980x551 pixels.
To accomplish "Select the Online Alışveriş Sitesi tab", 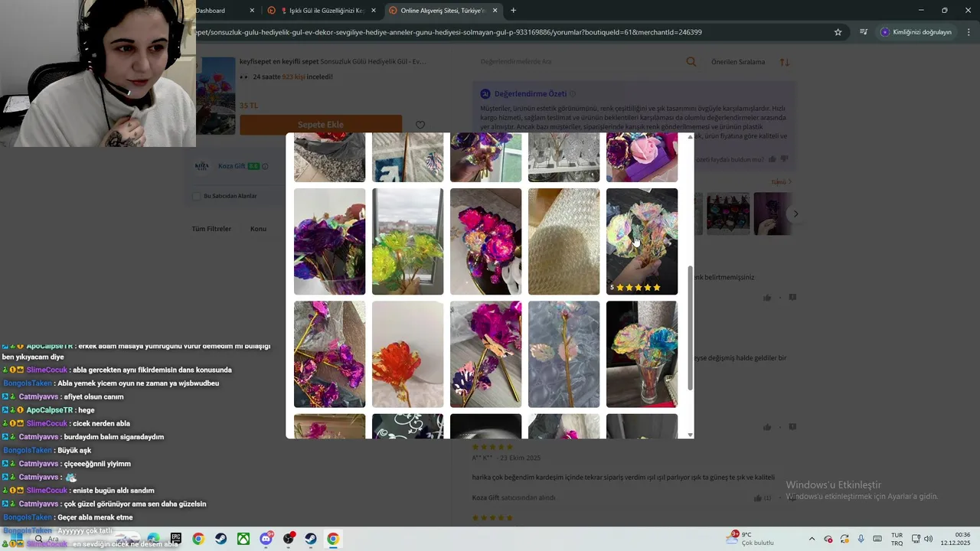I will [x=443, y=11].
